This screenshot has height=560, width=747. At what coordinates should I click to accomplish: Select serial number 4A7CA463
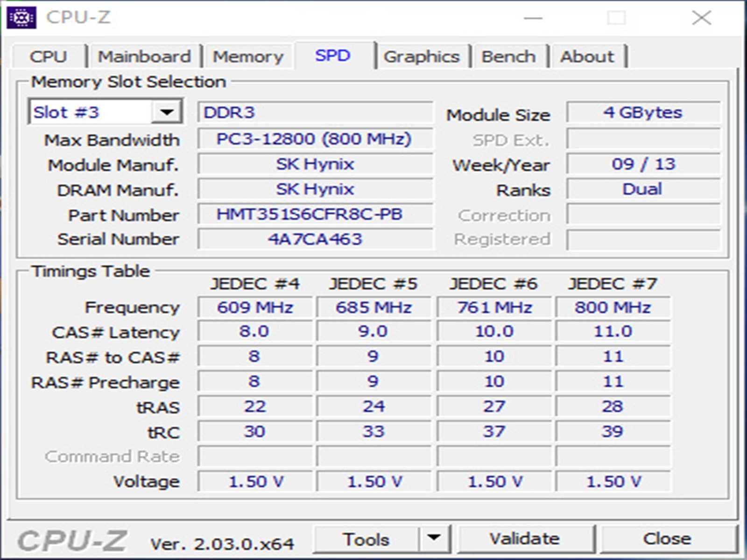315,239
